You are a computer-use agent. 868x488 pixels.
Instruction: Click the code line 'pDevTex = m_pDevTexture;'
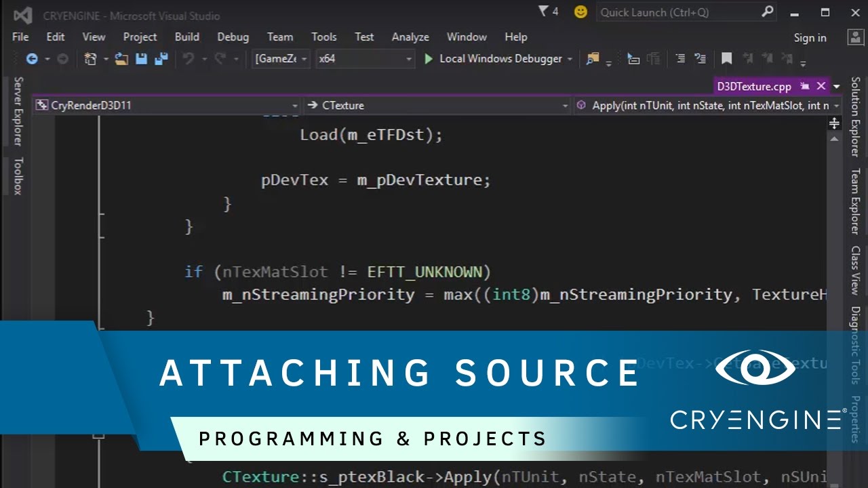coord(376,180)
